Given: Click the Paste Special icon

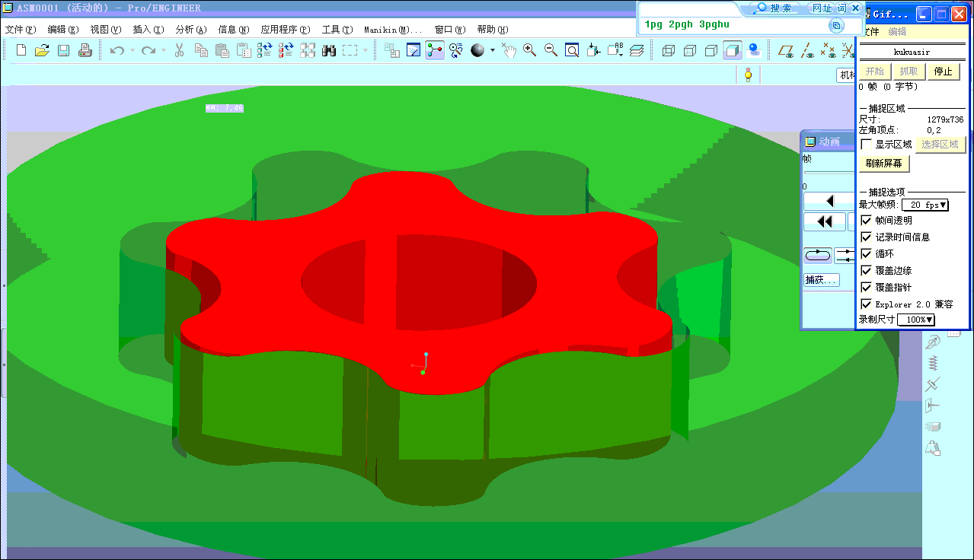Looking at the screenshot, I should [x=244, y=50].
